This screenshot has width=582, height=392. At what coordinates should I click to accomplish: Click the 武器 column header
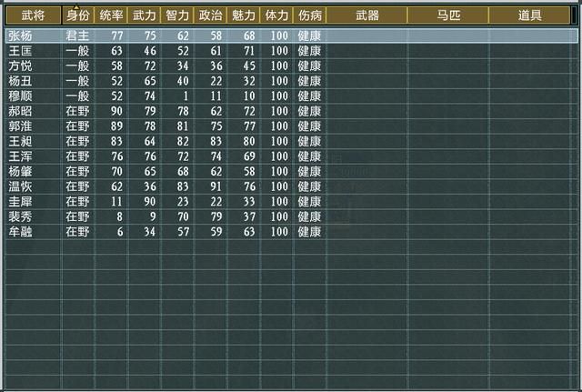tap(366, 15)
